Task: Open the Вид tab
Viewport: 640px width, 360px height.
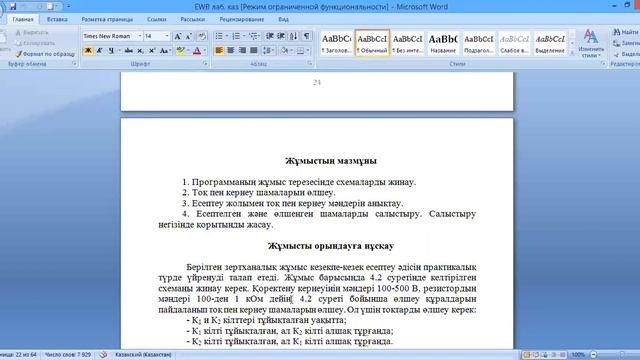Action: tap(283, 19)
